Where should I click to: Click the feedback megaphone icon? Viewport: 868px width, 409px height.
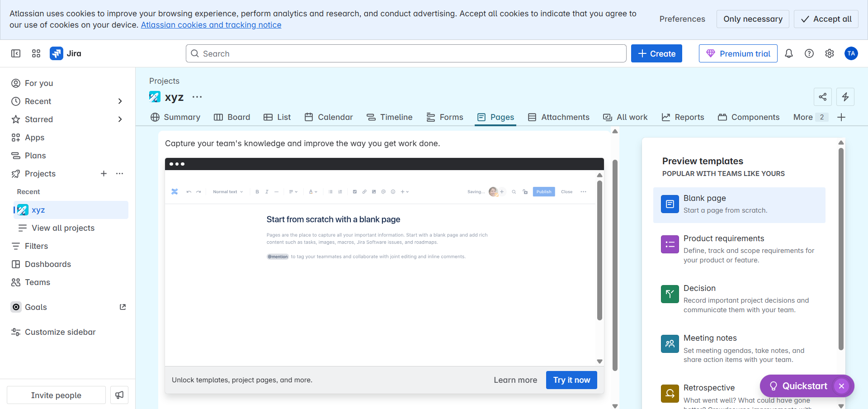119,395
